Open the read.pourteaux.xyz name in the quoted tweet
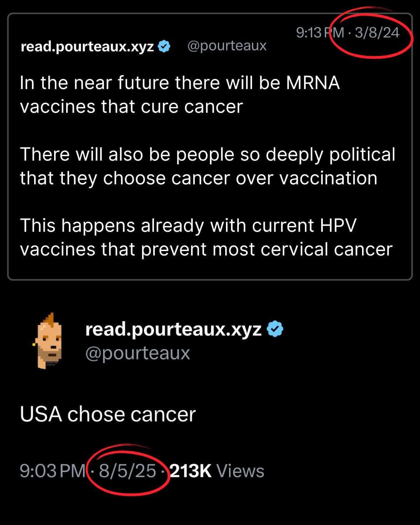The width and height of the screenshot is (420, 525). pyautogui.click(x=87, y=47)
